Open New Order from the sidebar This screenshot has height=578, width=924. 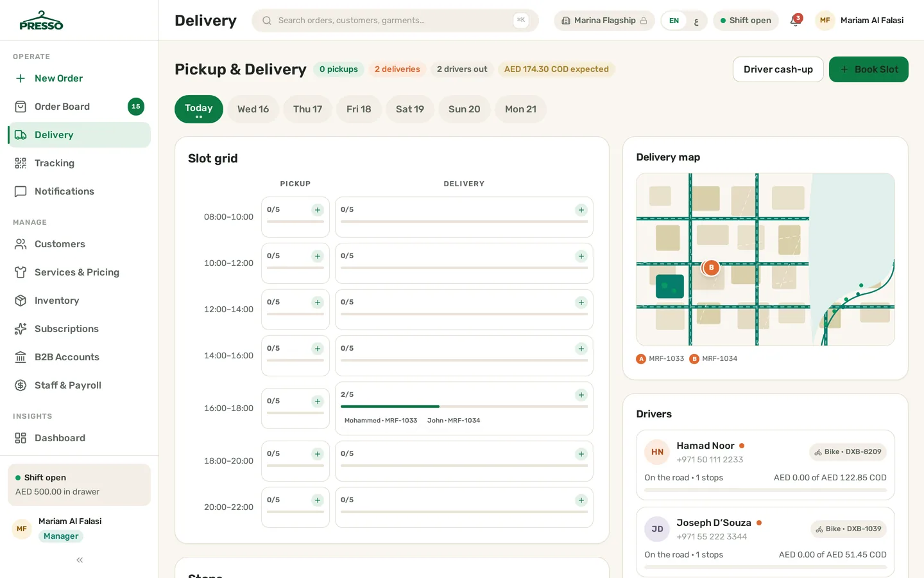[x=79, y=78]
